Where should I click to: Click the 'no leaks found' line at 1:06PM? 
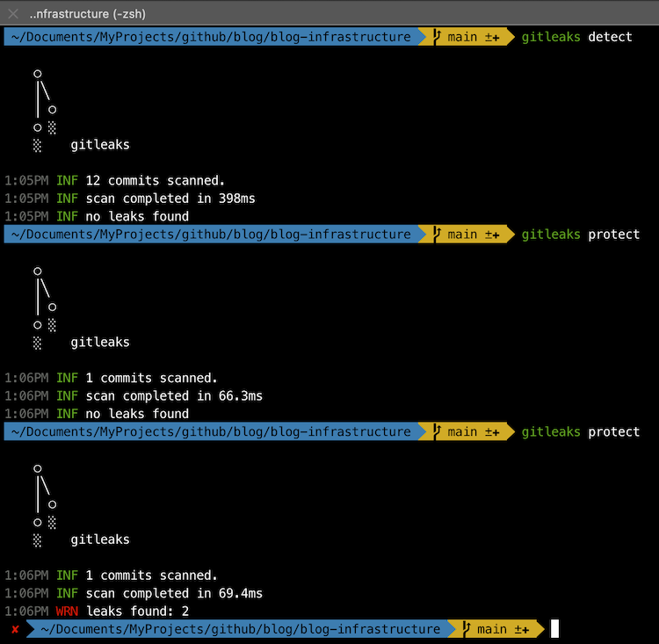(137, 414)
